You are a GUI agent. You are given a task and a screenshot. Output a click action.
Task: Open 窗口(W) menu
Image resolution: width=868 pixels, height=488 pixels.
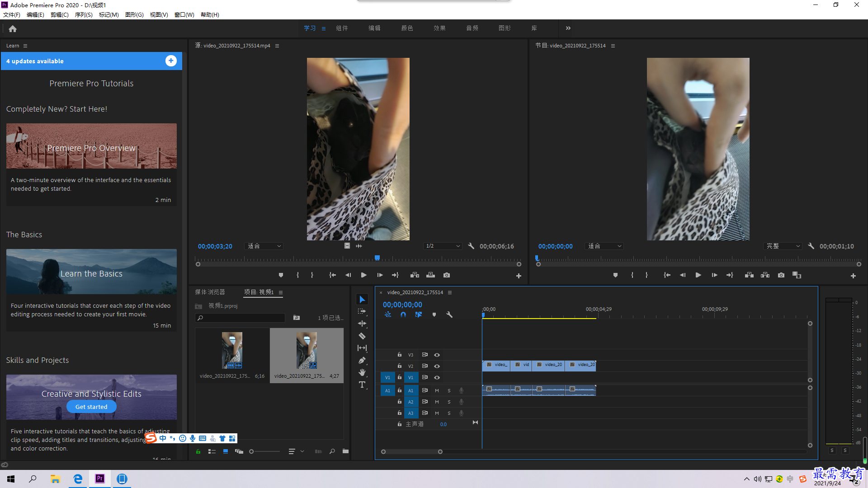point(184,15)
